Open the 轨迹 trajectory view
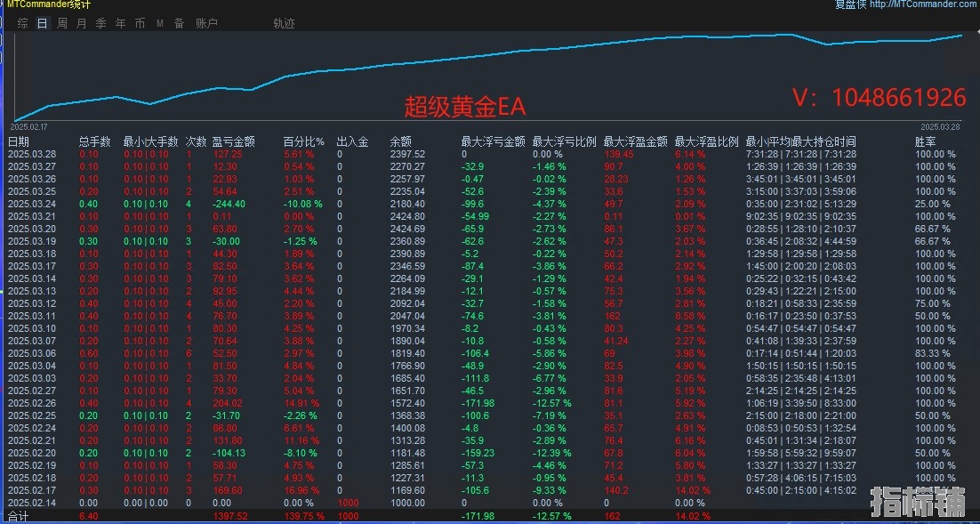Screen dimensions: 980x524 coord(284,24)
